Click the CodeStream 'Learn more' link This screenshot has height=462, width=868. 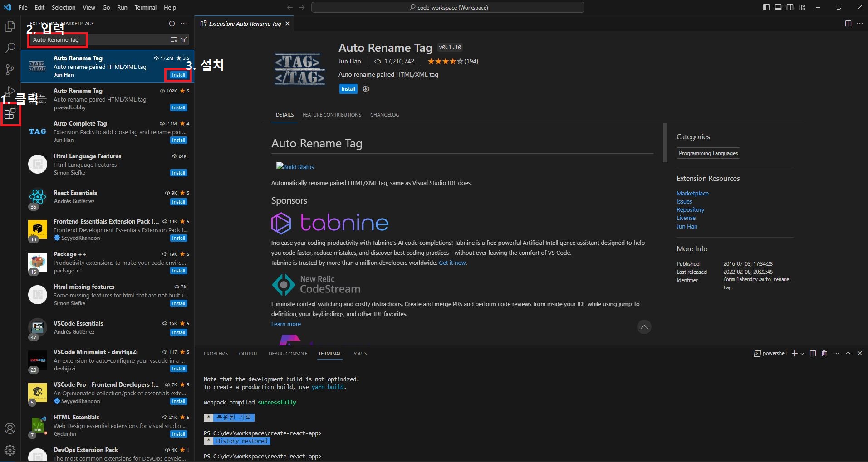point(286,324)
